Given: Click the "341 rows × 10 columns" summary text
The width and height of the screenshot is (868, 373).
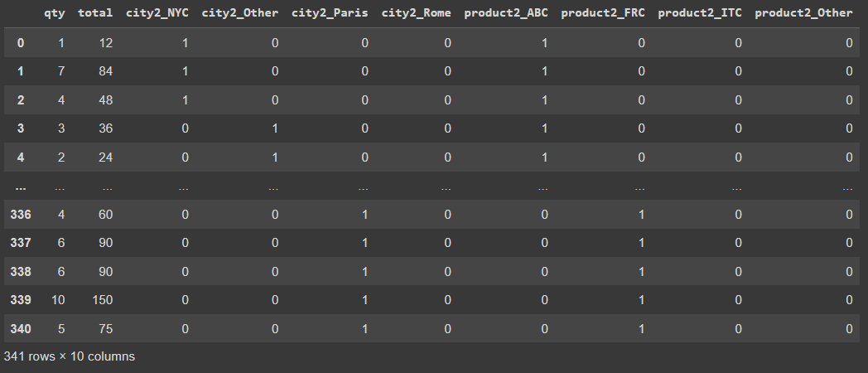Looking at the screenshot, I should click(70, 356).
